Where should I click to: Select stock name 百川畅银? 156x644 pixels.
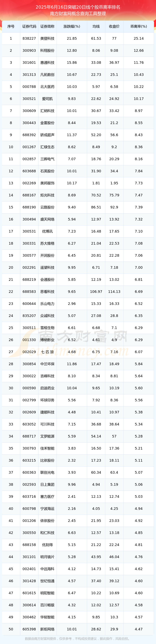[47, 605]
